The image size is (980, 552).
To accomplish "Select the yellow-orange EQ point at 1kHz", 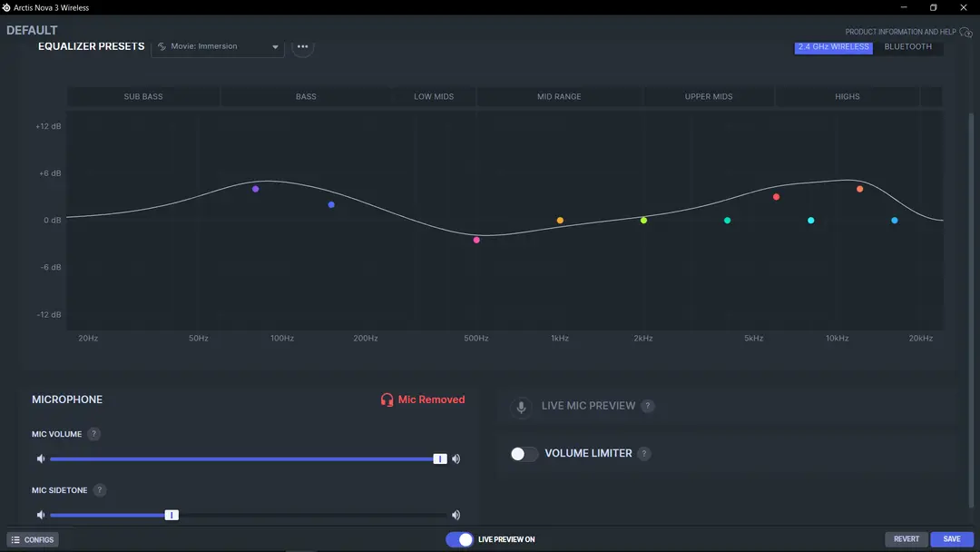I will click(x=560, y=220).
